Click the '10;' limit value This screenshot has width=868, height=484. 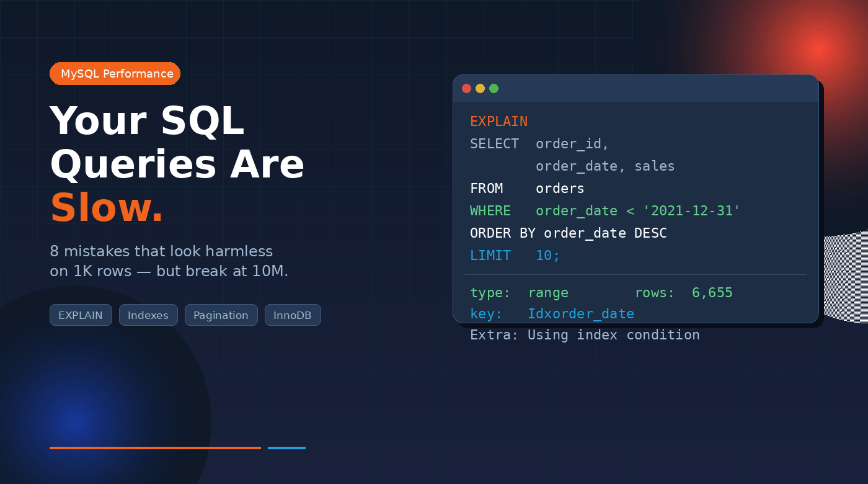coord(547,256)
